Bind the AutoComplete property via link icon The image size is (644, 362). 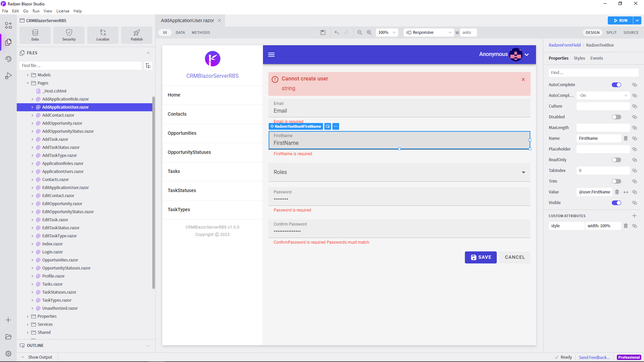tap(635, 85)
